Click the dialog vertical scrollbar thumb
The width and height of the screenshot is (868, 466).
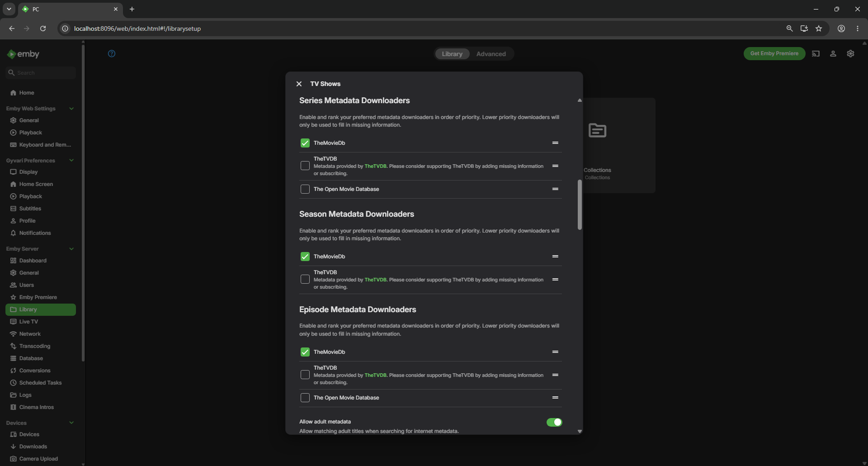(x=580, y=204)
